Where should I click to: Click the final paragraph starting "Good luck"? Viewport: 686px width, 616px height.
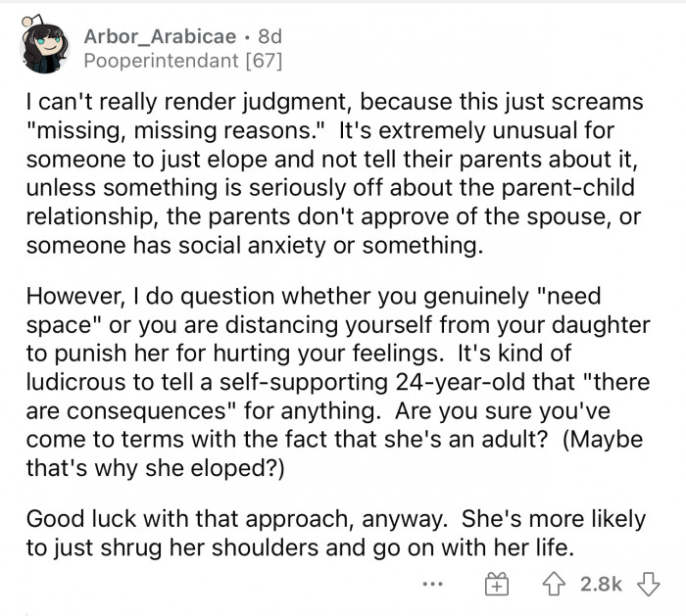click(335, 533)
